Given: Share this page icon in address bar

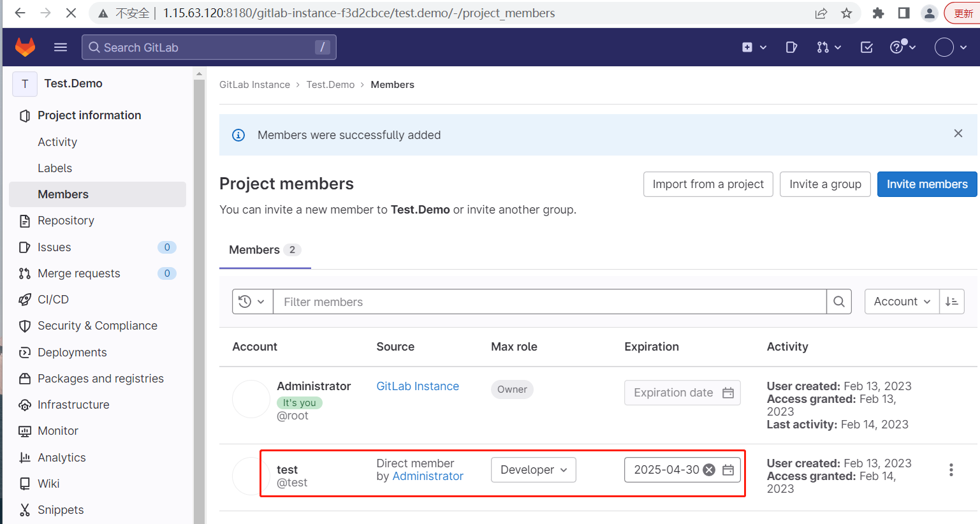Looking at the screenshot, I should tap(821, 13).
